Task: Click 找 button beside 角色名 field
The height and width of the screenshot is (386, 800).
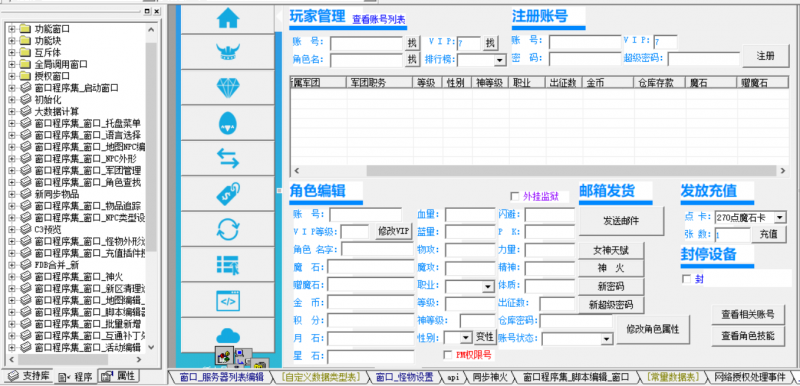Action: tap(412, 60)
